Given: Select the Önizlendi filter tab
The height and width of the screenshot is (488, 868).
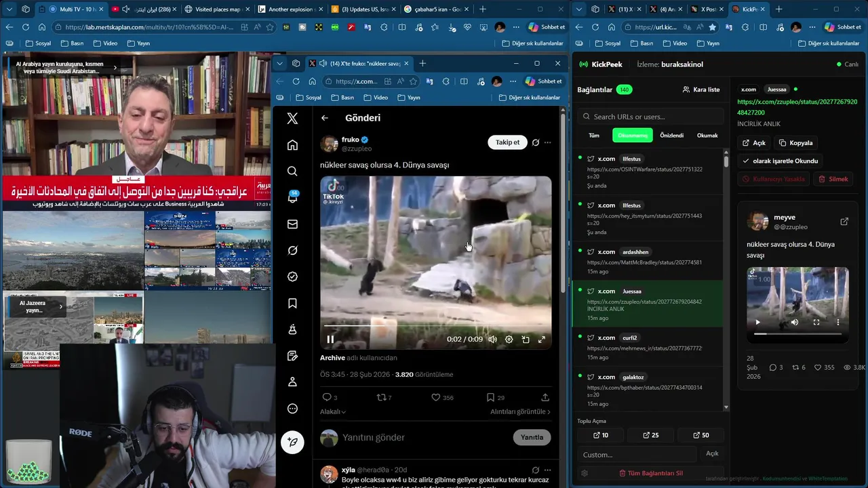Looking at the screenshot, I should 672,136.
